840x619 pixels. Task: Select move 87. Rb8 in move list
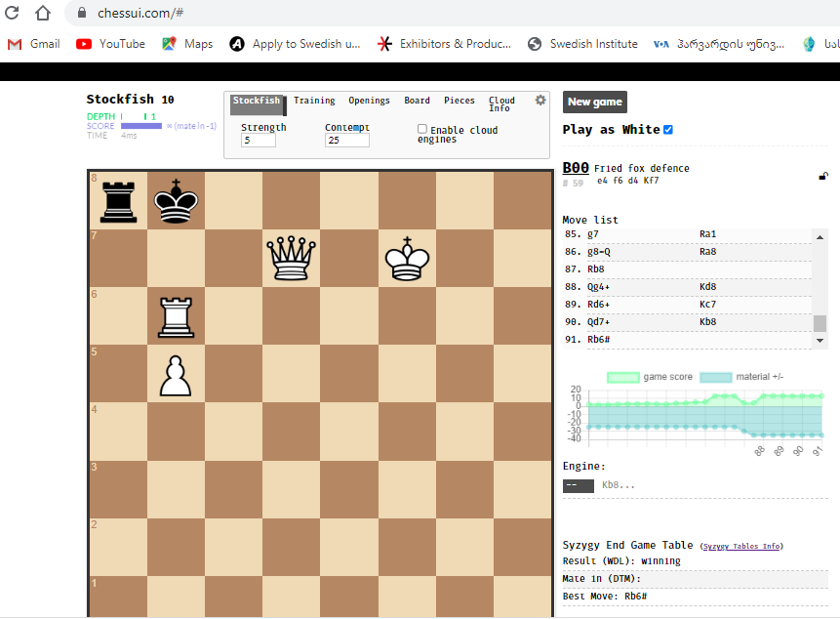pos(596,269)
